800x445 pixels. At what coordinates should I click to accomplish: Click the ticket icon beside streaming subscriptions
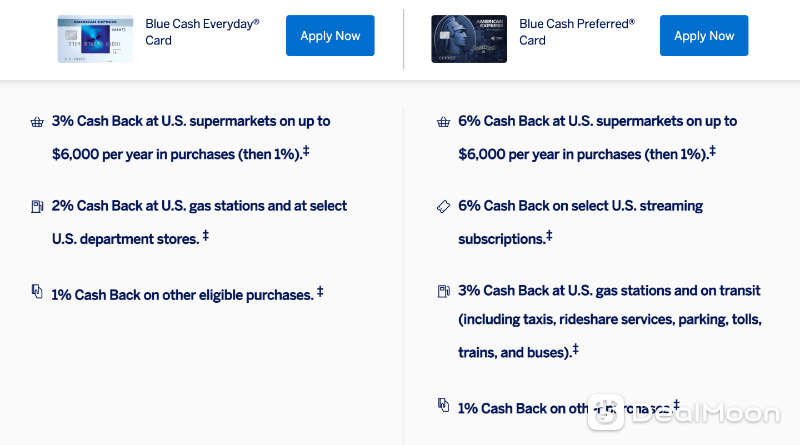point(443,206)
